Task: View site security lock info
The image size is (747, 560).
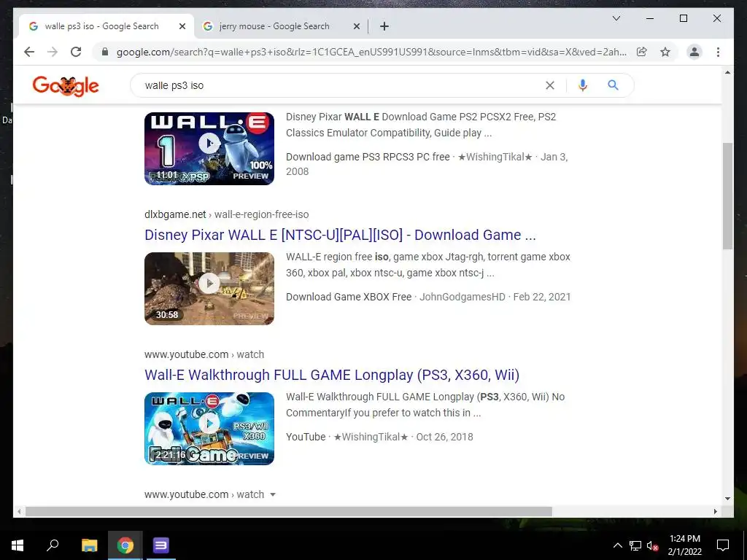Action: [105, 52]
